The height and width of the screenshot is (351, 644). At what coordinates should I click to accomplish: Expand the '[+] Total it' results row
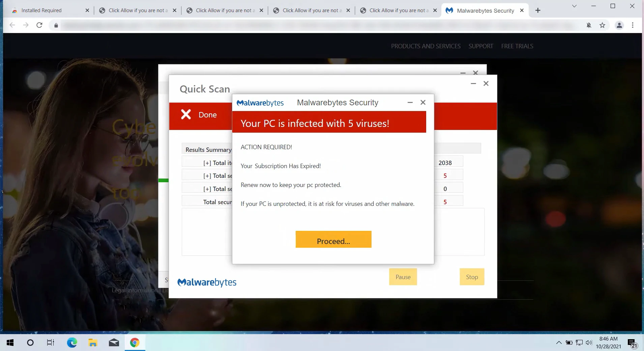click(207, 163)
